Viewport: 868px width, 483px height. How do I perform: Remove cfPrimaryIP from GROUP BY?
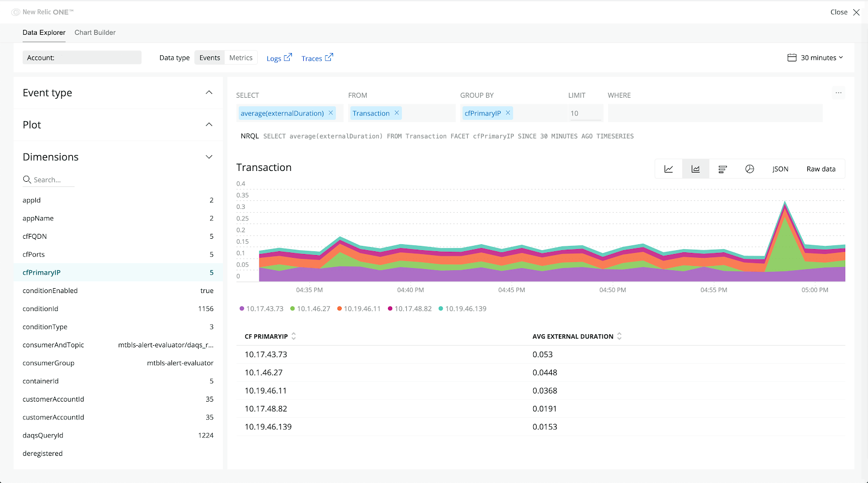(x=508, y=113)
